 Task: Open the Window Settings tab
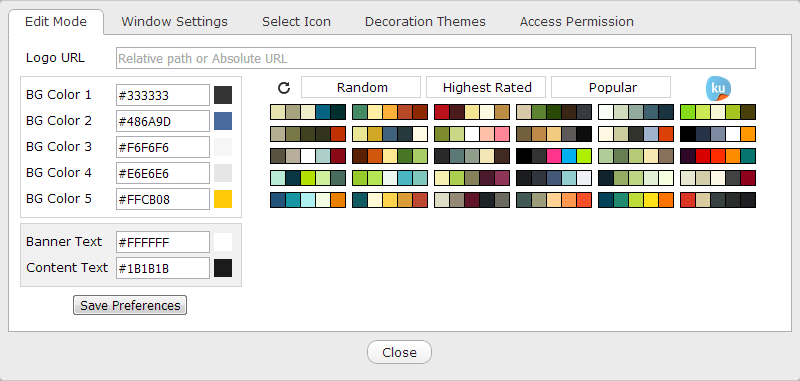[174, 22]
